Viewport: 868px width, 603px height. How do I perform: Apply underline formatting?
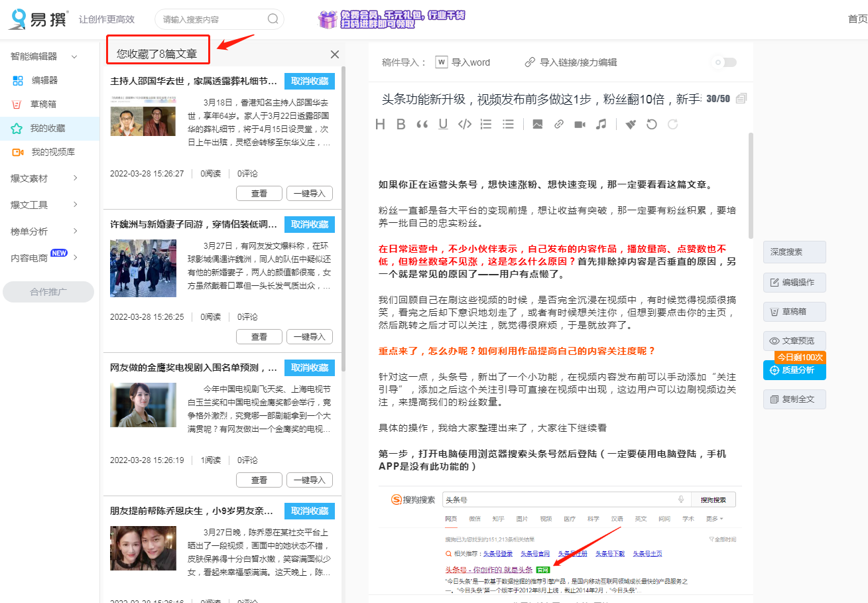[x=443, y=124]
